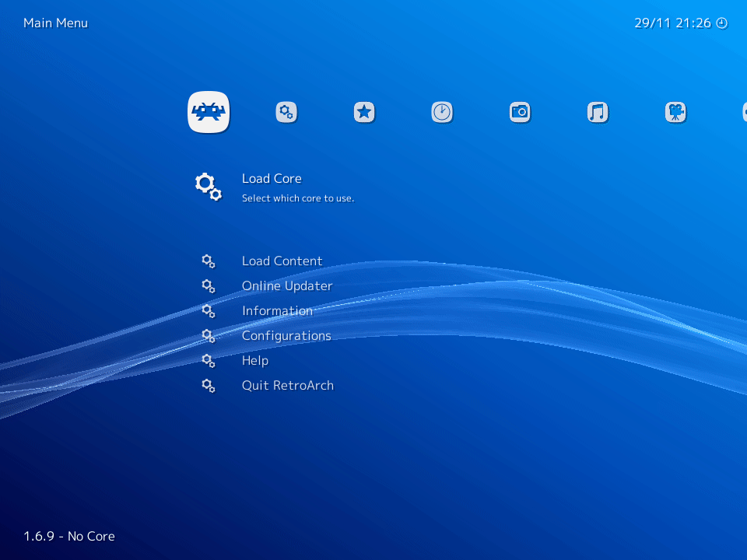
Task: Open the History clock tab
Action: click(442, 112)
